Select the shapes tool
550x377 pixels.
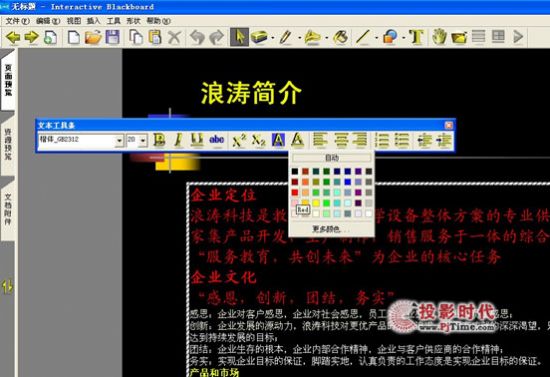[390, 37]
